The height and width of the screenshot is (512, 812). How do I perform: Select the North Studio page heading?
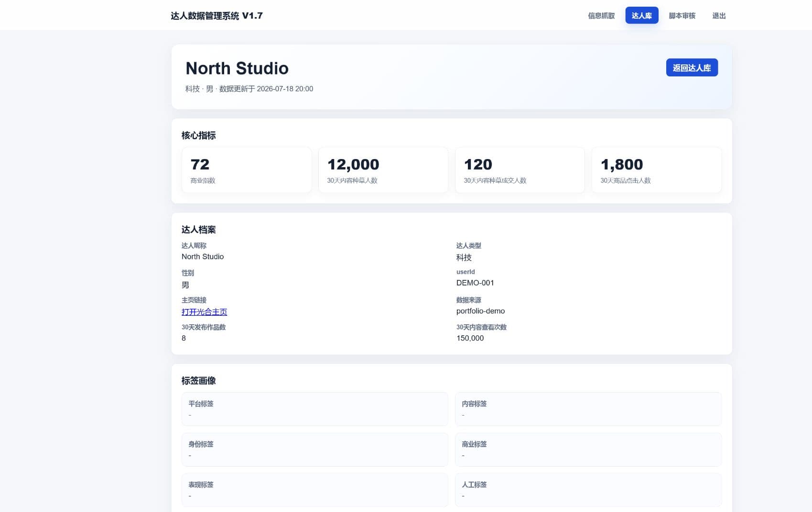[x=237, y=68]
